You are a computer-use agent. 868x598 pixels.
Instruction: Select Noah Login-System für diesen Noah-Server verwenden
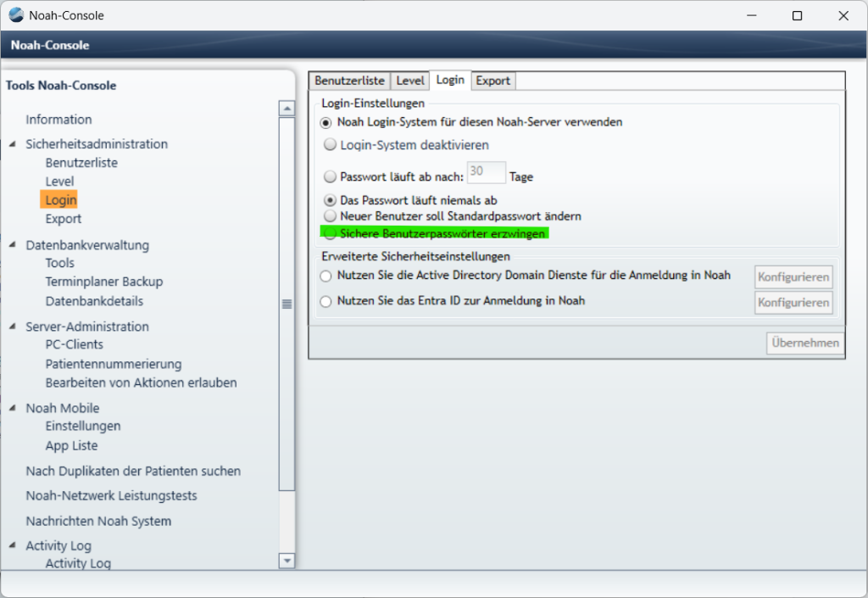(326, 123)
